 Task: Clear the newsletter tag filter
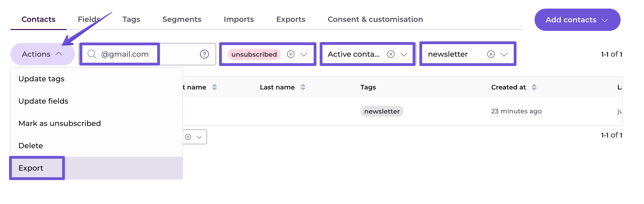pos(491,54)
